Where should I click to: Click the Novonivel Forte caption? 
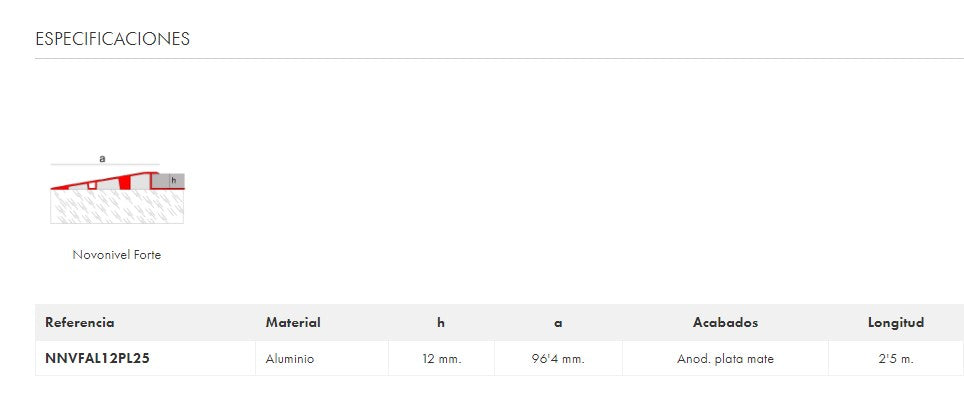[x=116, y=255]
